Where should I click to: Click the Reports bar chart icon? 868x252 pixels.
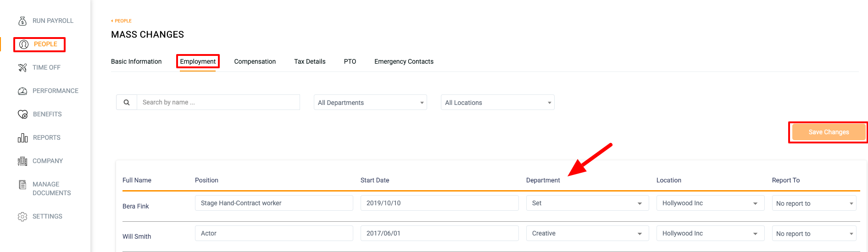pos(22,138)
